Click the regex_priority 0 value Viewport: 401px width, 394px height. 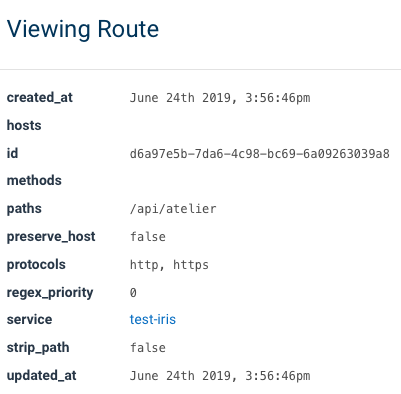[x=133, y=293]
